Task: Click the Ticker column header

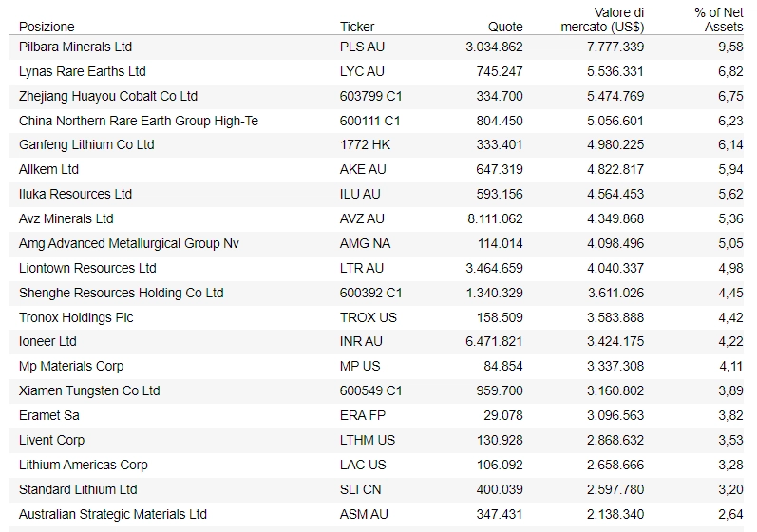Action: [x=357, y=27]
